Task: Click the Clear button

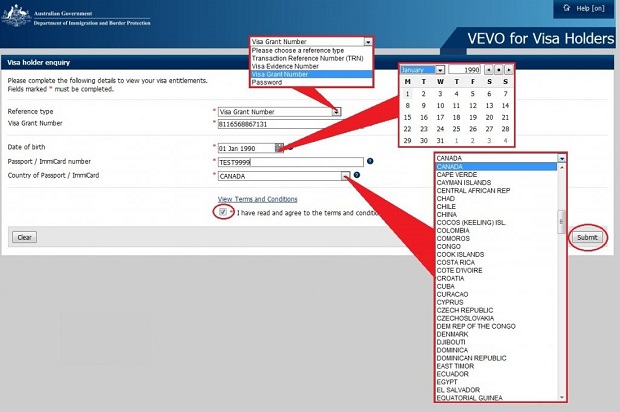Action: [25, 237]
